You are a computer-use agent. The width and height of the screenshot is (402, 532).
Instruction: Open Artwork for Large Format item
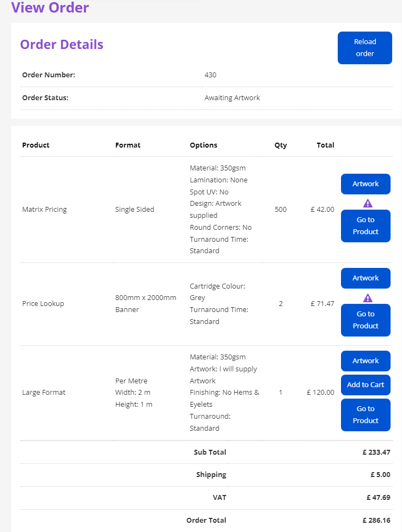(366, 361)
